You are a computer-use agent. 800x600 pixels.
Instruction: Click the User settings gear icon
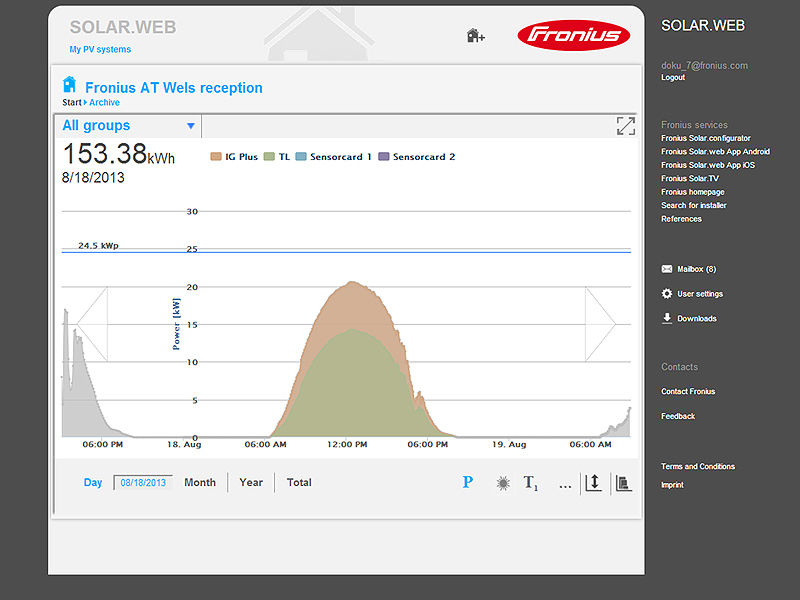[x=667, y=293]
